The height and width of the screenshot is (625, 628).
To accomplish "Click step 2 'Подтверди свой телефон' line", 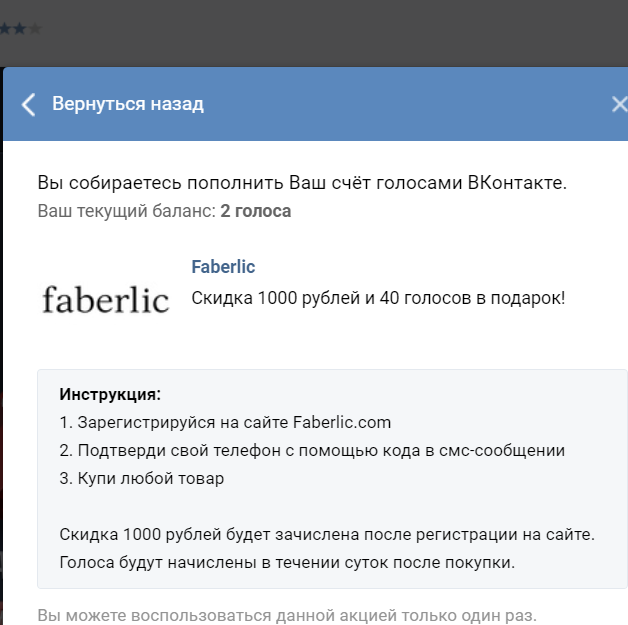I will click(x=312, y=450).
